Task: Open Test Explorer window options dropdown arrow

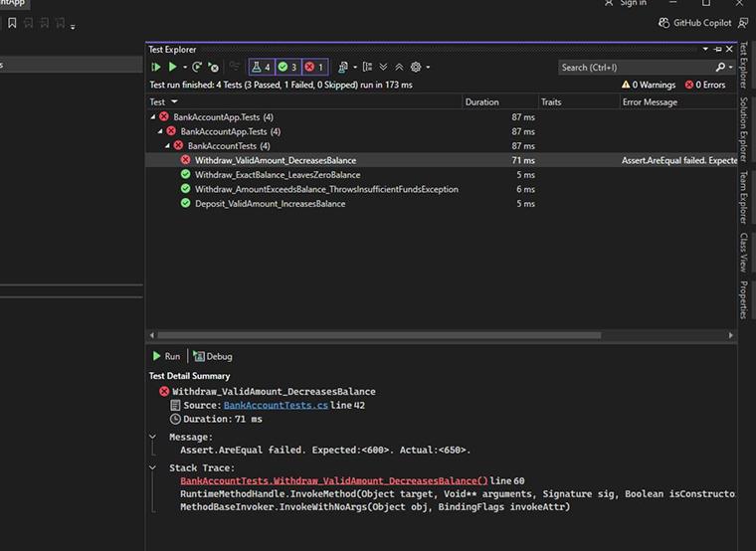Action: click(705, 49)
